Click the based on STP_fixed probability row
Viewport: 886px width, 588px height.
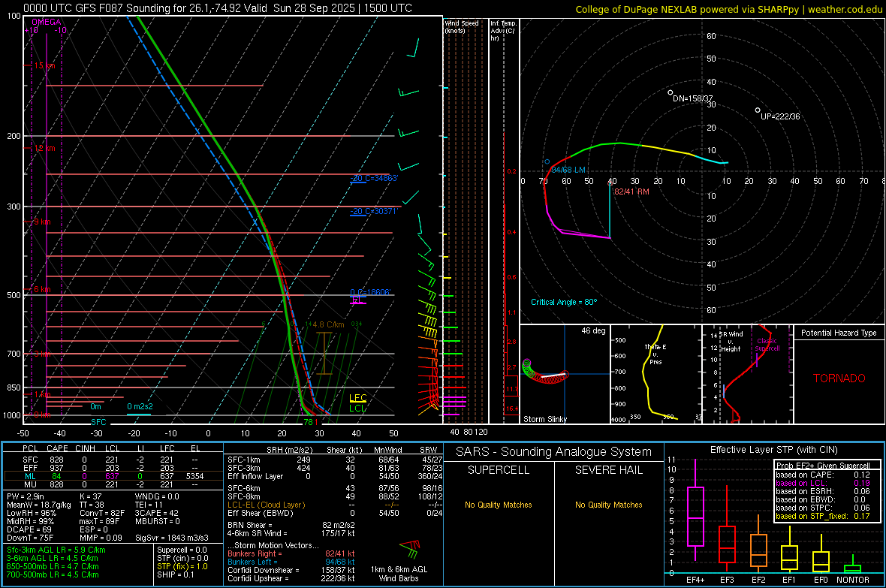click(x=823, y=516)
